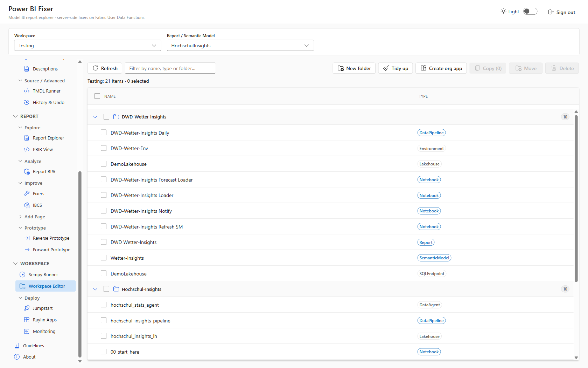Viewport: 588px width, 368px height.
Task: Collapse the Hochschul-Insights folder chevron
Action: [95, 289]
